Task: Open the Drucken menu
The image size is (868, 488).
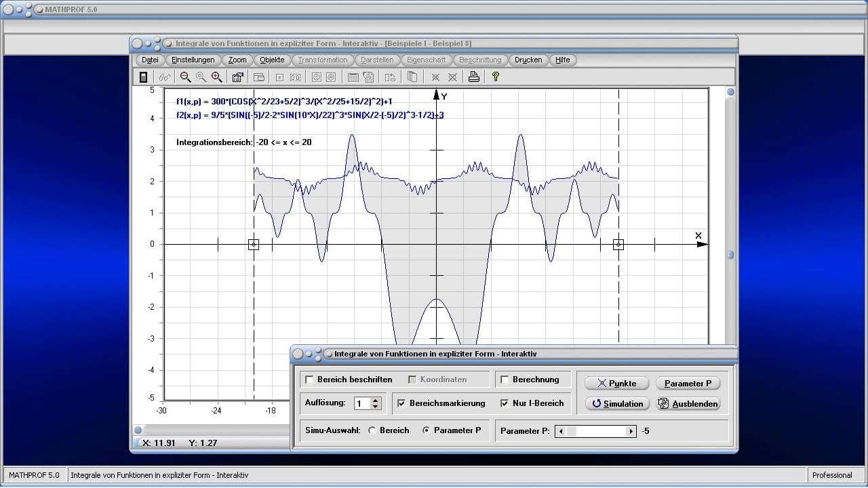Action: click(528, 60)
